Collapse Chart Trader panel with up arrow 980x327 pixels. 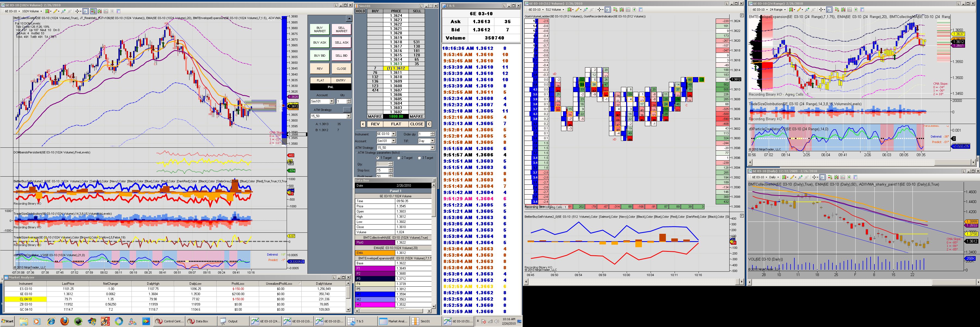click(x=349, y=19)
